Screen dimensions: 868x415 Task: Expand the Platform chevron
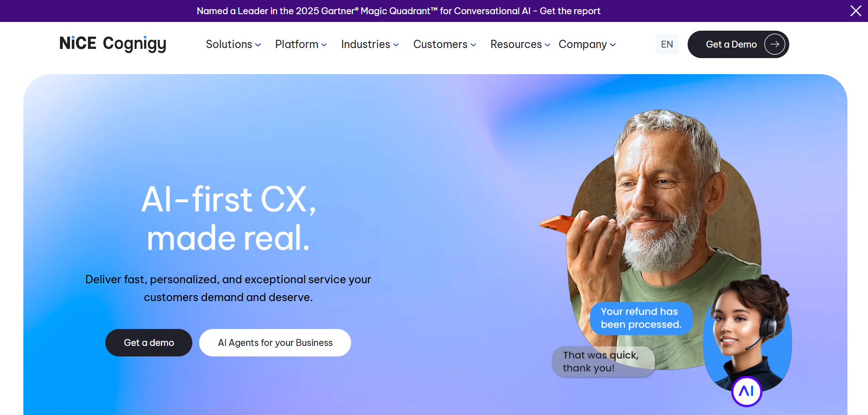324,45
